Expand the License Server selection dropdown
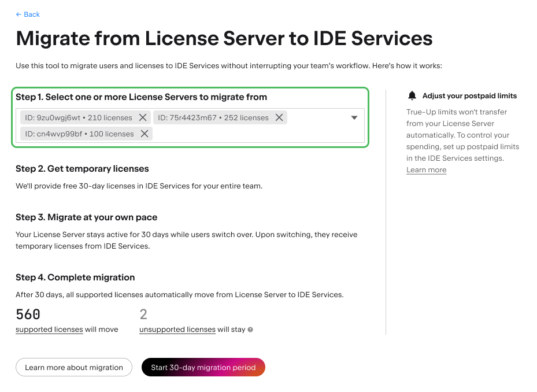 (354, 117)
